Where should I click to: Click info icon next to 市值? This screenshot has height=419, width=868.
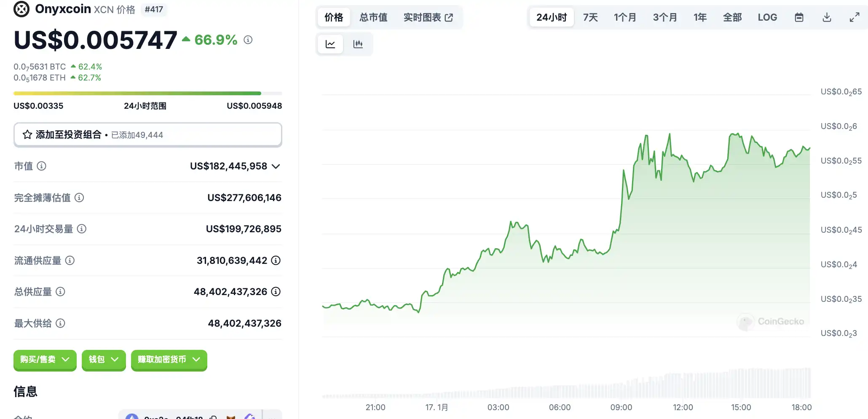coord(41,166)
